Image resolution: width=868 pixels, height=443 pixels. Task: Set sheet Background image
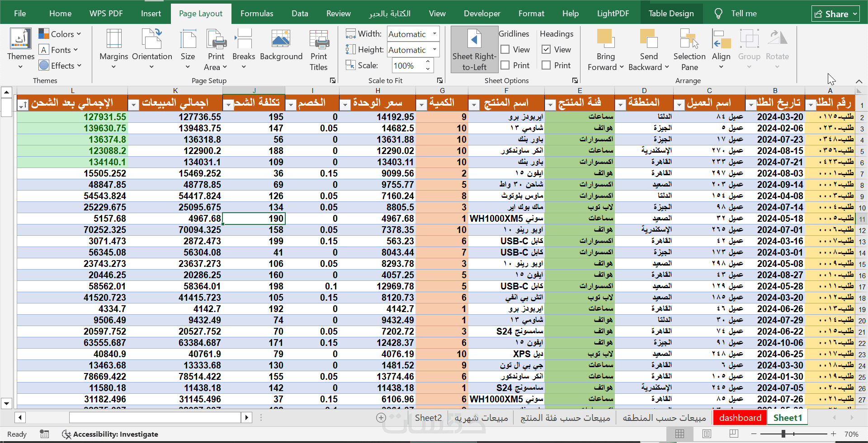[281, 45]
